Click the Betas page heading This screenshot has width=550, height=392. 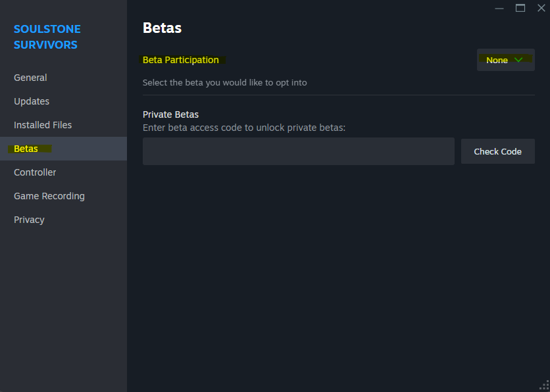click(x=162, y=28)
